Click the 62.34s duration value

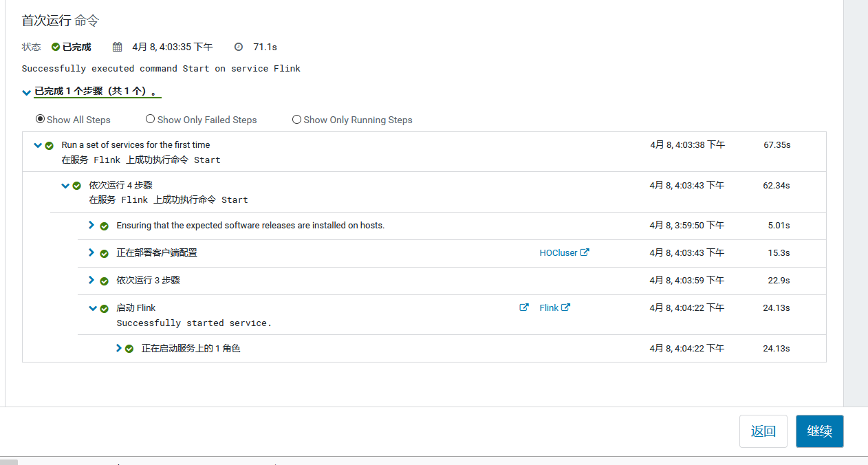[x=777, y=186]
